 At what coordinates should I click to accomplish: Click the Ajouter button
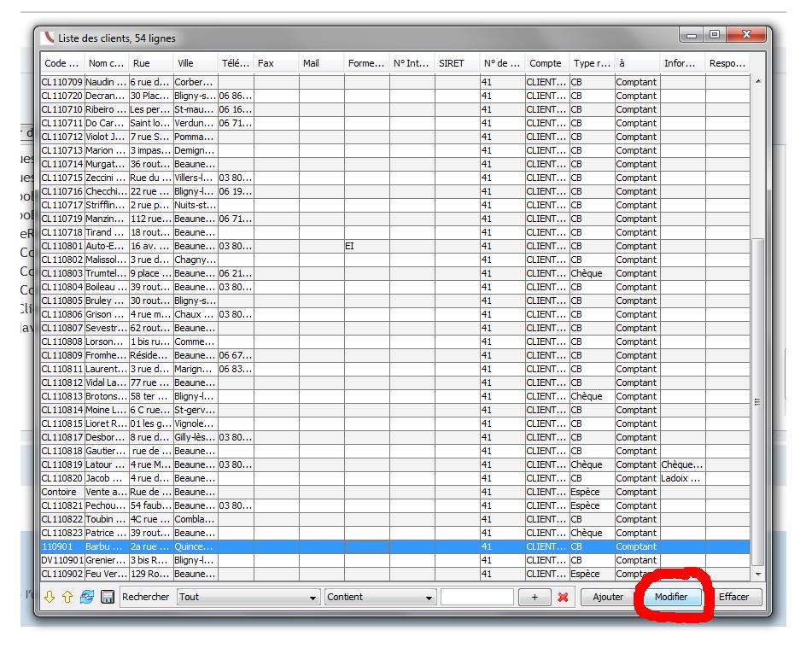tap(608, 598)
